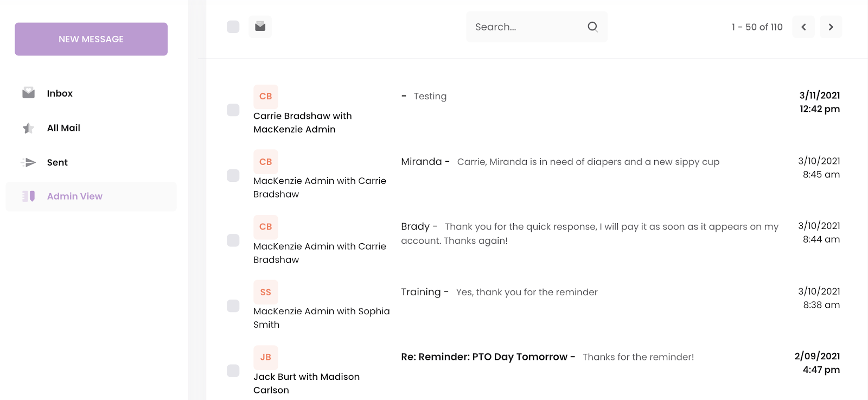Click the Sent paper plane icon

(29, 162)
